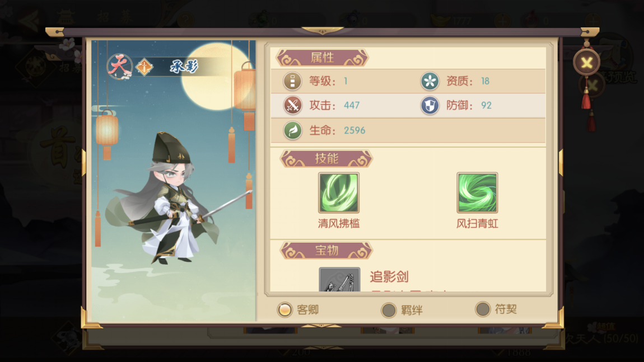Select the 羁绊 radio option
Image resolution: width=644 pixels, height=362 pixels.
389,310
